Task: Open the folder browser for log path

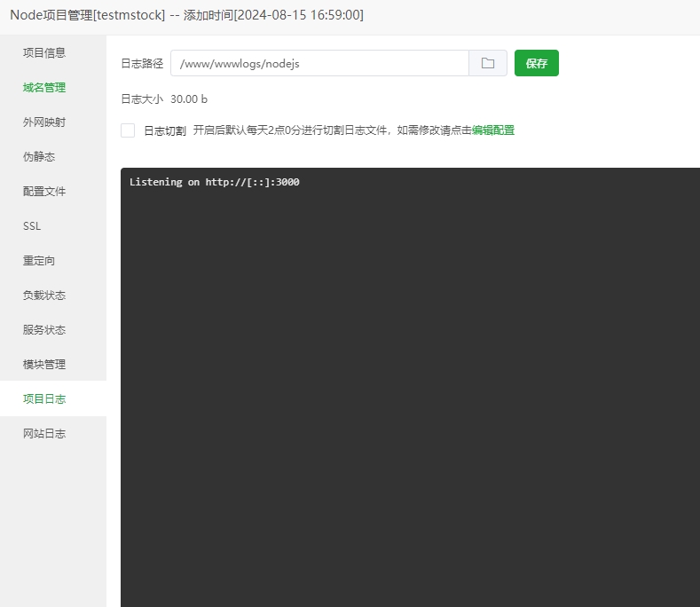Action: (x=487, y=63)
